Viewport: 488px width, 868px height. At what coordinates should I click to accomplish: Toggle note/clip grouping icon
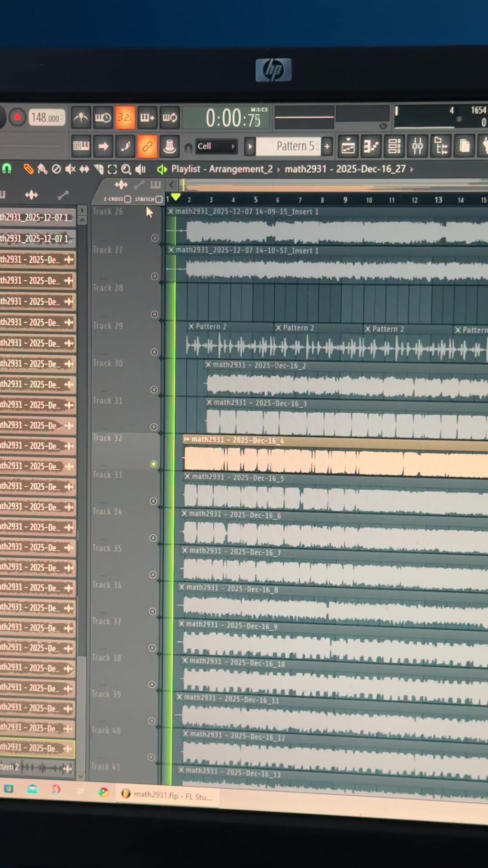click(x=126, y=146)
